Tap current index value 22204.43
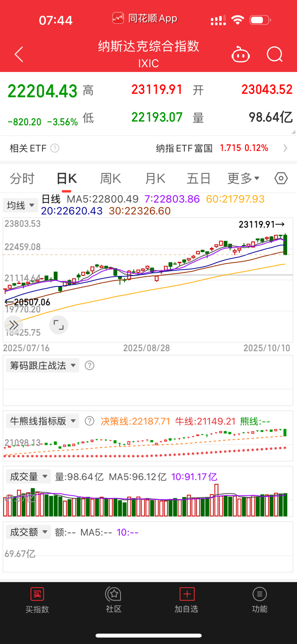This screenshot has height=644, width=297. tap(43, 91)
